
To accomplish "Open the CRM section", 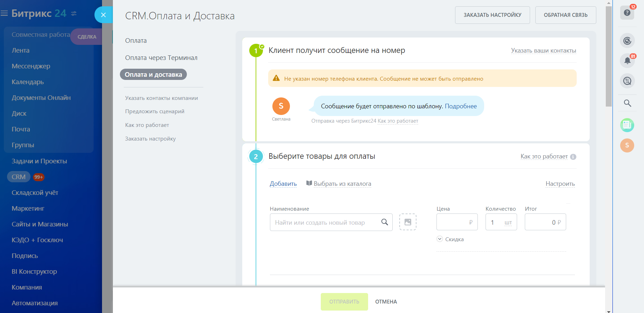I will pos(19,177).
